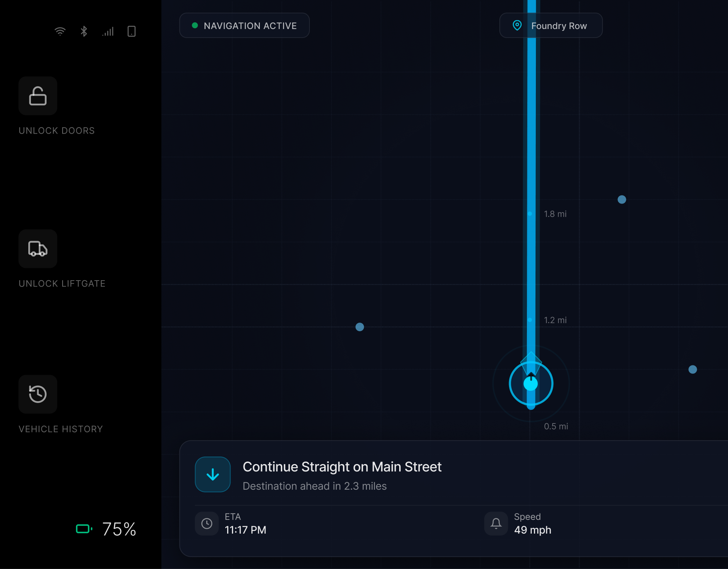Viewport: 728px width, 569px height.
Task: Click the ETA clock icon
Action: [207, 524]
